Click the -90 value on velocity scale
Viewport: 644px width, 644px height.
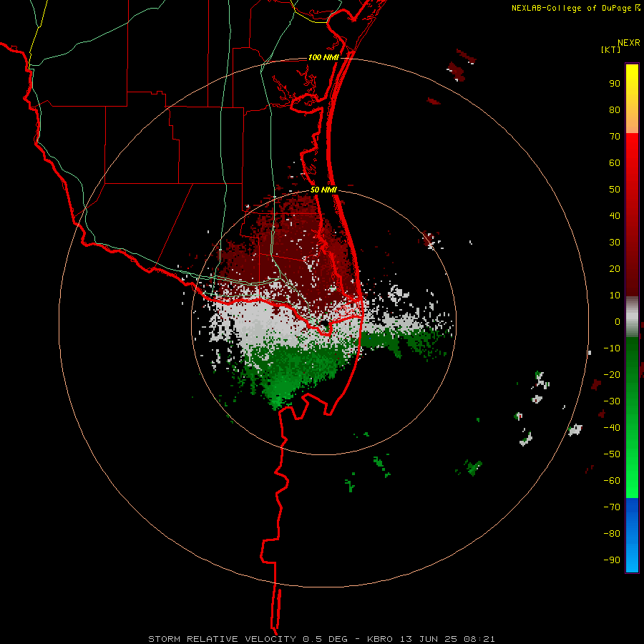tap(612, 560)
